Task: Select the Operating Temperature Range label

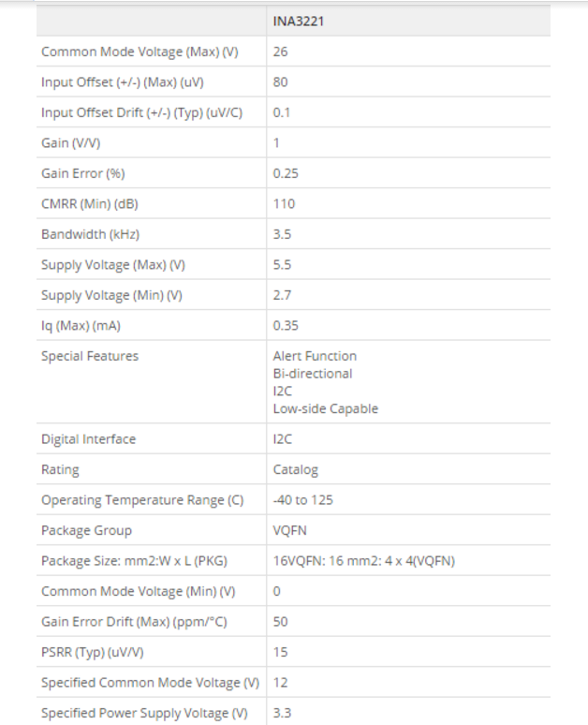Action: (x=142, y=500)
